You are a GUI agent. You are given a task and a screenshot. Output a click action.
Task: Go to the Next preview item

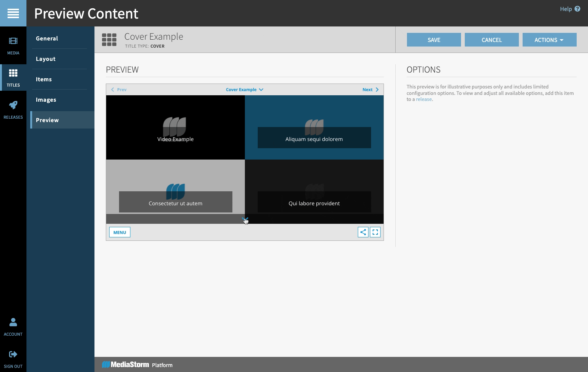coord(370,90)
